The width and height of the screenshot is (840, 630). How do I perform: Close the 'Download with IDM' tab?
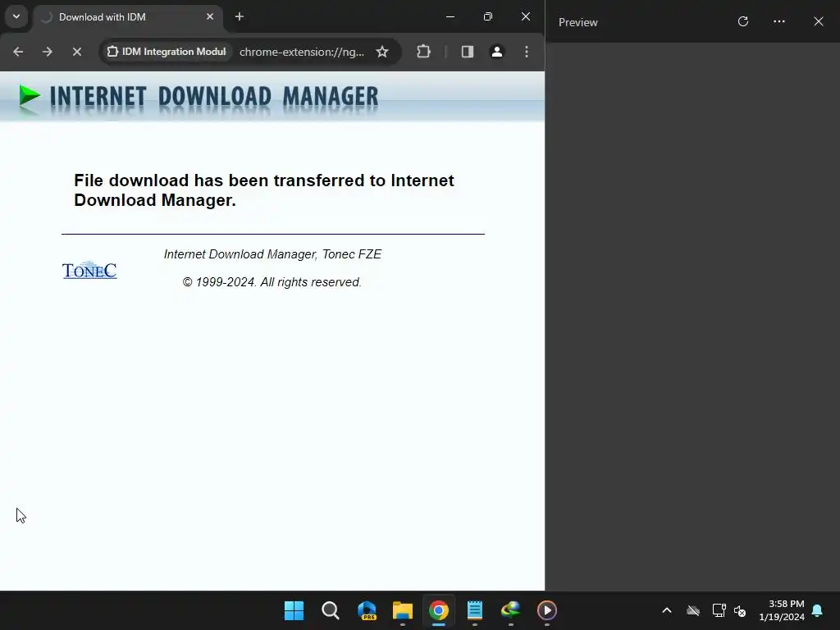(x=210, y=16)
